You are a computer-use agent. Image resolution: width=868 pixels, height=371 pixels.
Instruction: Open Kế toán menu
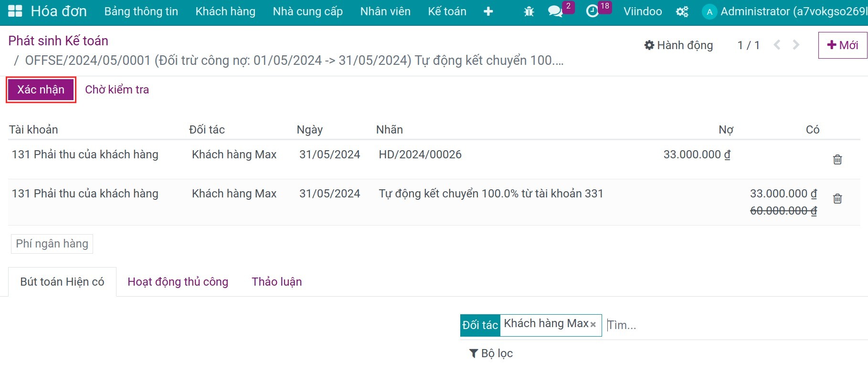[x=447, y=11]
